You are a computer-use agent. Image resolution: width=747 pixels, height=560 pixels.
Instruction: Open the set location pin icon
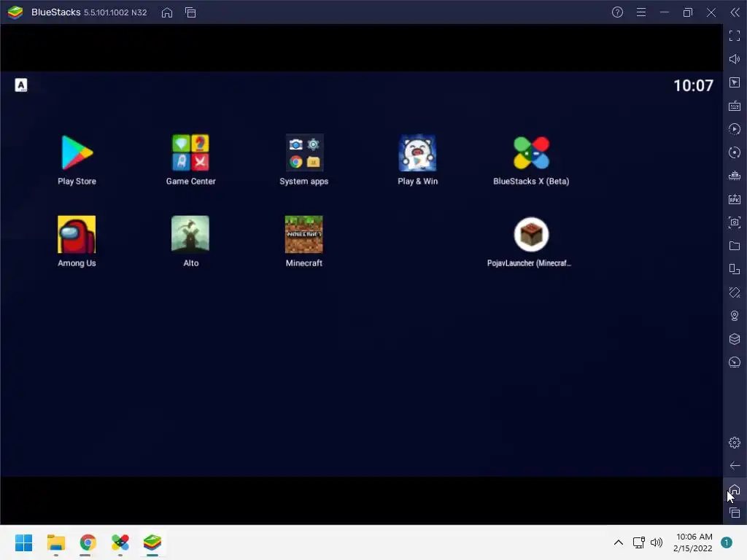(x=735, y=316)
